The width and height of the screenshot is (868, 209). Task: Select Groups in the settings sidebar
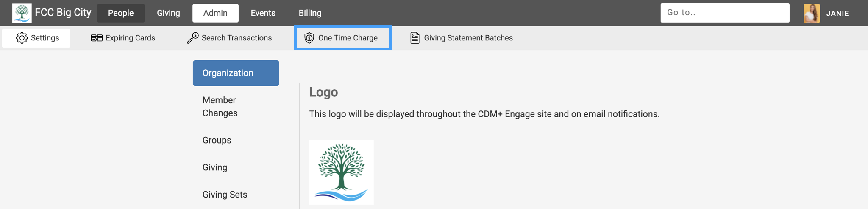(217, 140)
